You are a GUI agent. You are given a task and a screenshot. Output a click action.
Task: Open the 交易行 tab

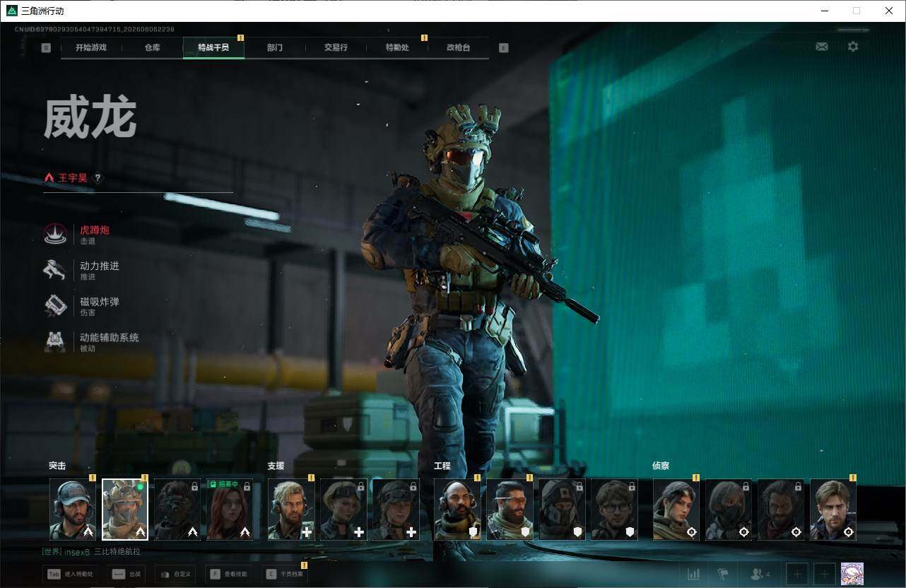tap(336, 47)
